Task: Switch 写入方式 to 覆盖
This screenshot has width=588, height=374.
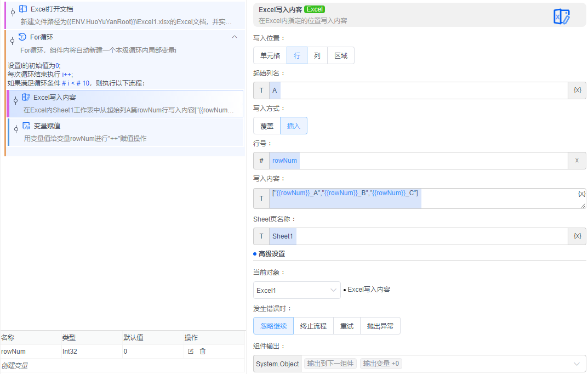Action: (266, 125)
